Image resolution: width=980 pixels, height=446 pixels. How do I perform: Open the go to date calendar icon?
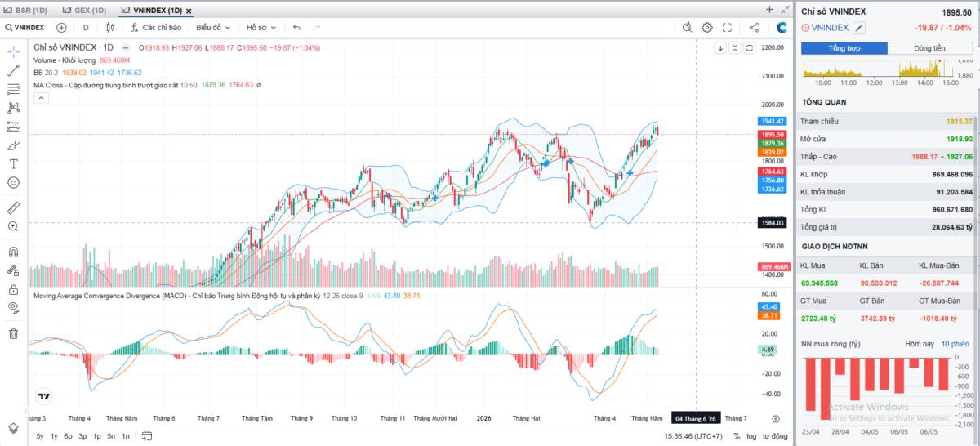(x=146, y=436)
